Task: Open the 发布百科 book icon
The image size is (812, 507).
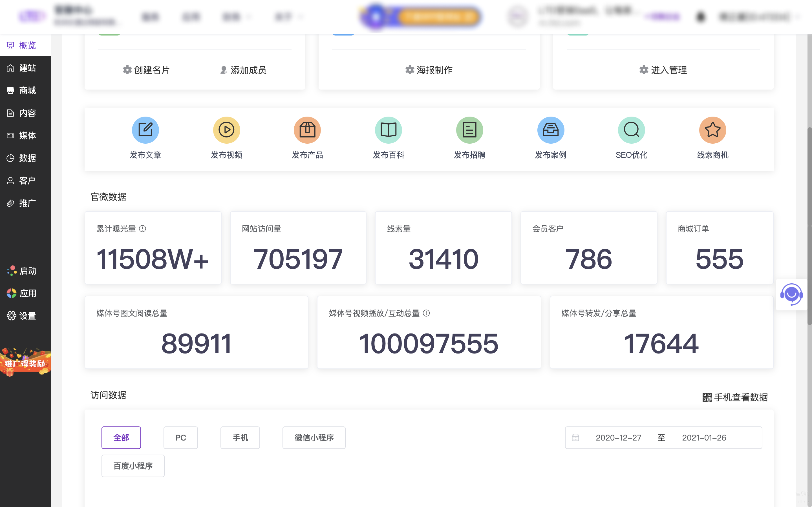Action: click(388, 130)
